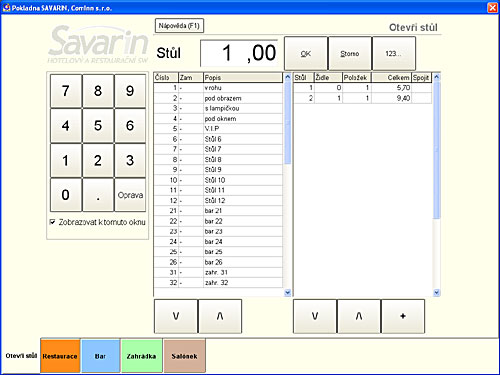Click the Oprava correction key
The image size is (500, 375).
[x=130, y=195]
